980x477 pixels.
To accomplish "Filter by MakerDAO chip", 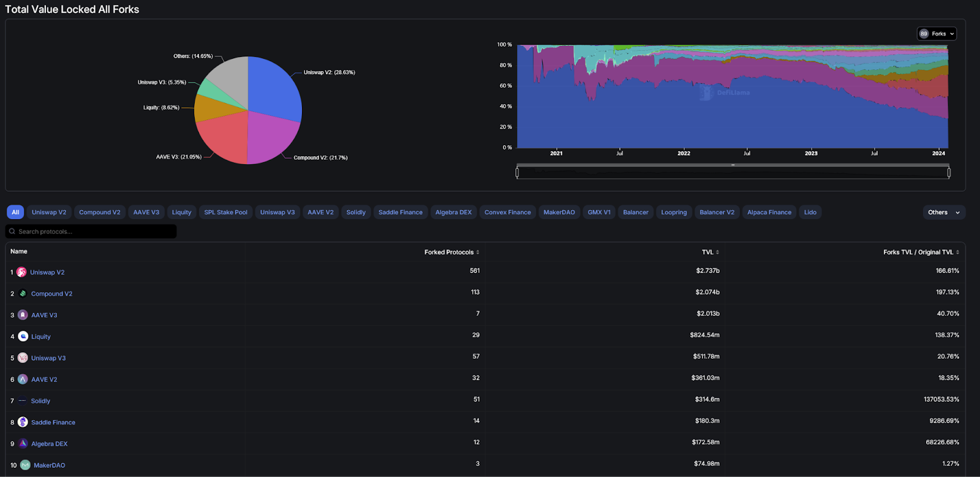I will coord(559,212).
